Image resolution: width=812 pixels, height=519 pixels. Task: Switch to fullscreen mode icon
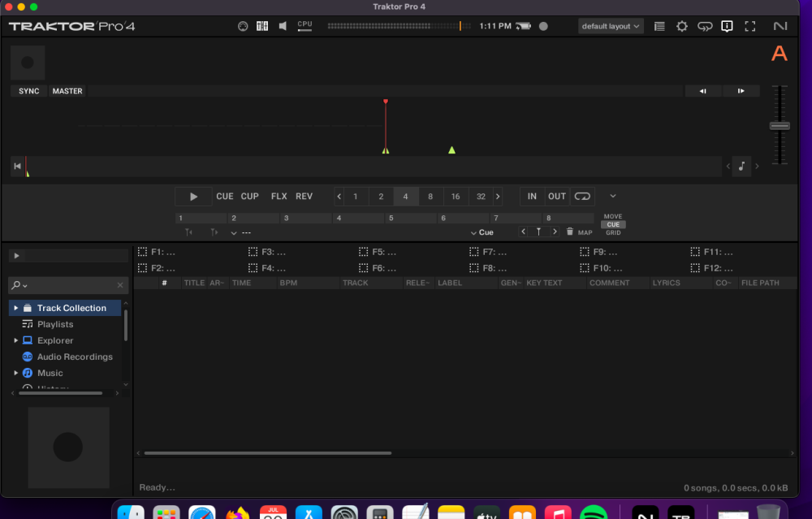click(749, 26)
